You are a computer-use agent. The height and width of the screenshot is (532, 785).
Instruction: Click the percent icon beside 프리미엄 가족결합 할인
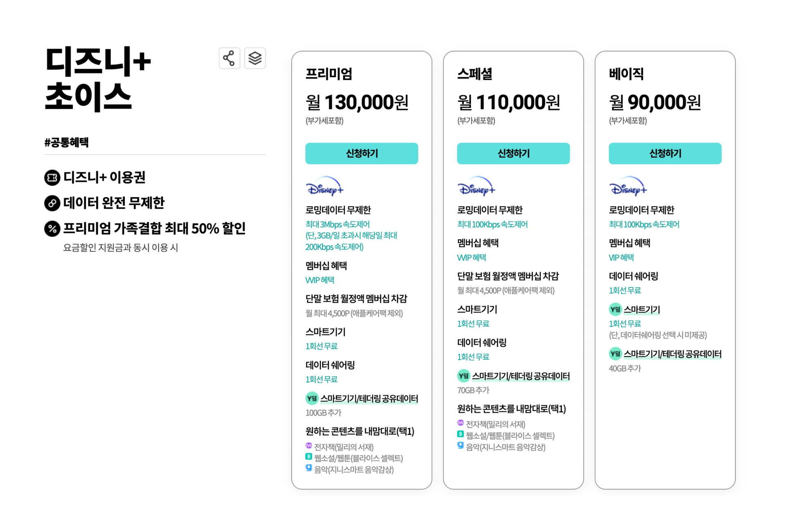tap(52, 229)
